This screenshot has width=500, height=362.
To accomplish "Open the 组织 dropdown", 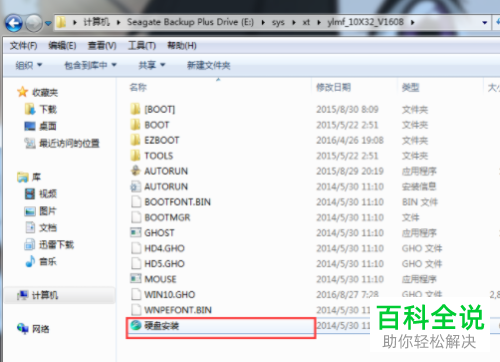I will point(29,65).
